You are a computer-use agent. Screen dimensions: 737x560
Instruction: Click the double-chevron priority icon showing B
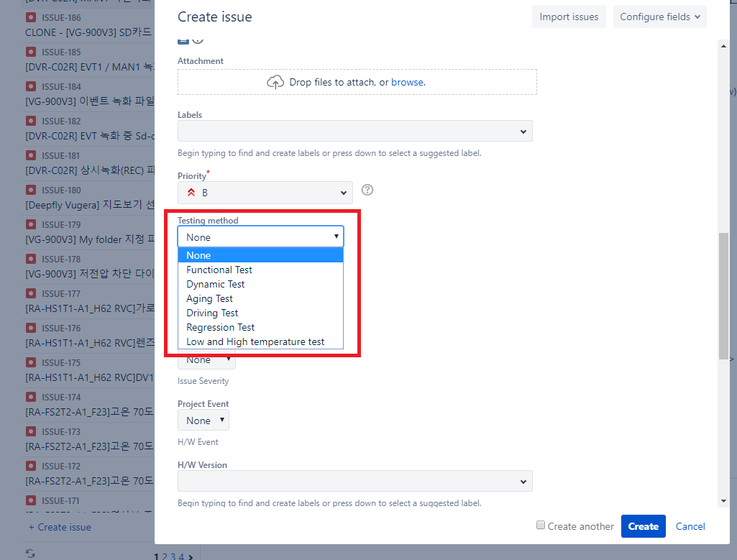click(x=190, y=191)
